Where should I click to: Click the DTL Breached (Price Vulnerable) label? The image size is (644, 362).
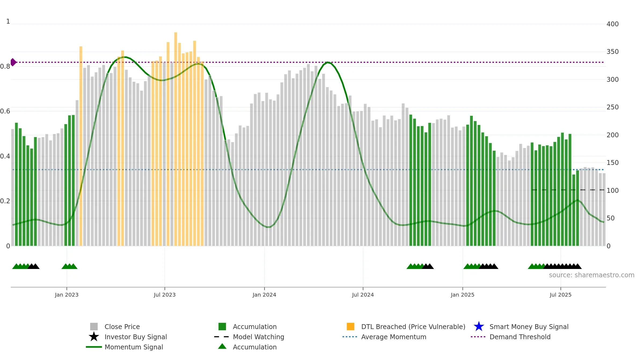click(x=413, y=327)
